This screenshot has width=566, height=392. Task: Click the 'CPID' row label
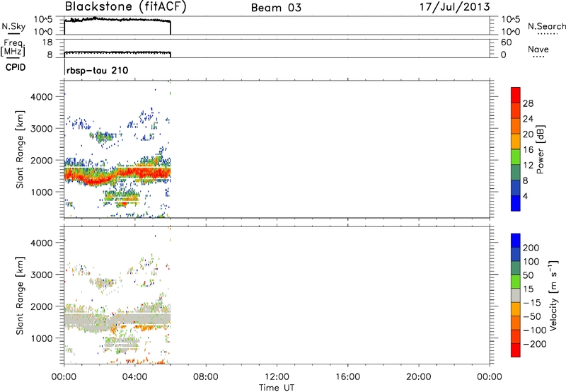pos(16,67)
